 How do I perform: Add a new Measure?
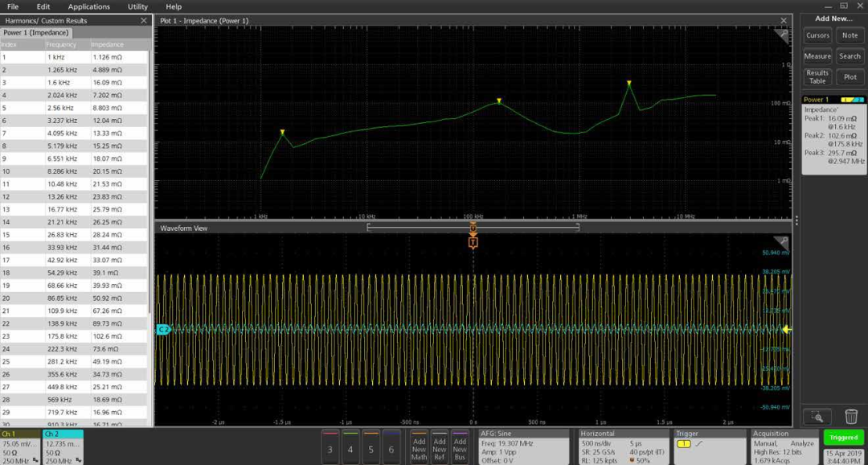(817, 56)
